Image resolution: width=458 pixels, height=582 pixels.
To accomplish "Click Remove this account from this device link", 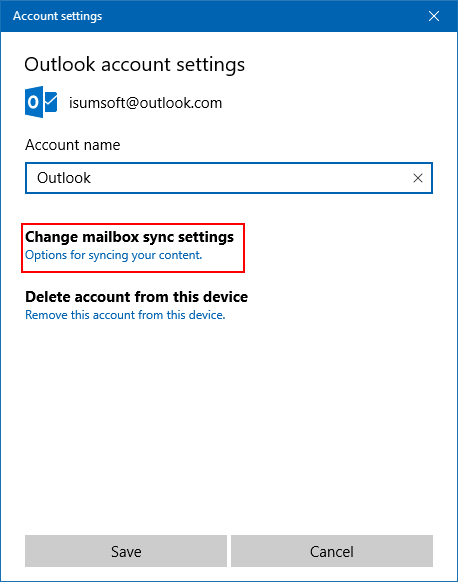I will (x=125, y=315).
